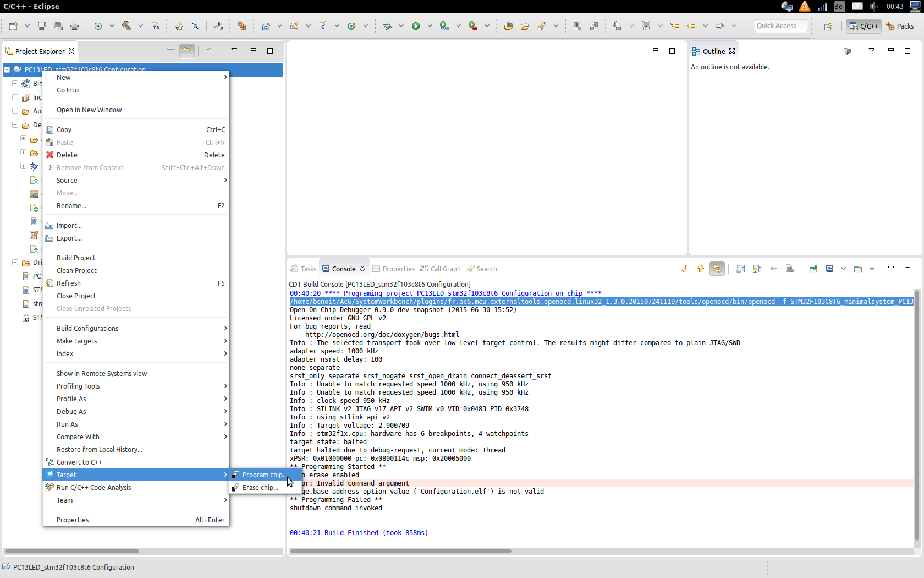Click the New file toolbar icon
This screenshot has width=924, height=578.
click(13, 26)
